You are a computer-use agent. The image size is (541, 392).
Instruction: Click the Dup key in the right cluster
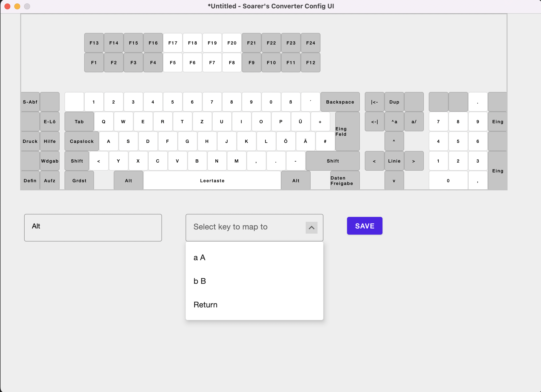(x=394, y=102)
